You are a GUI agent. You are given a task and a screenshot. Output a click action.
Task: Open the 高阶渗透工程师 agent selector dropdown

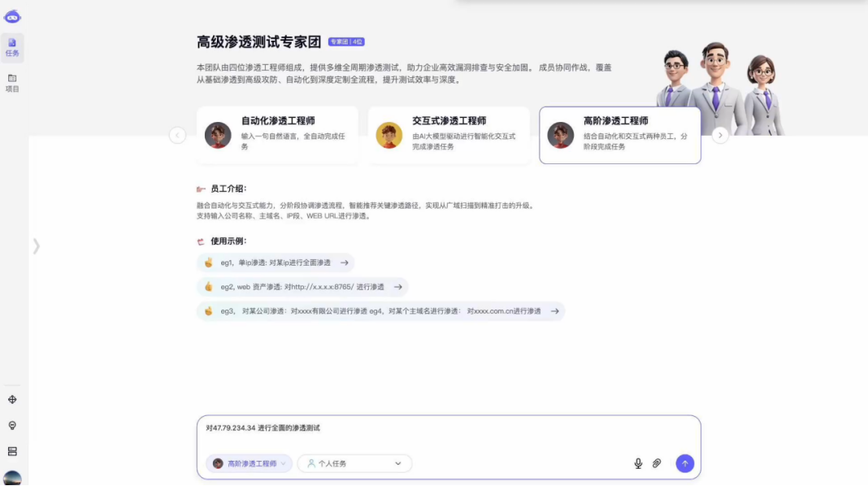[x=250, y=463]
